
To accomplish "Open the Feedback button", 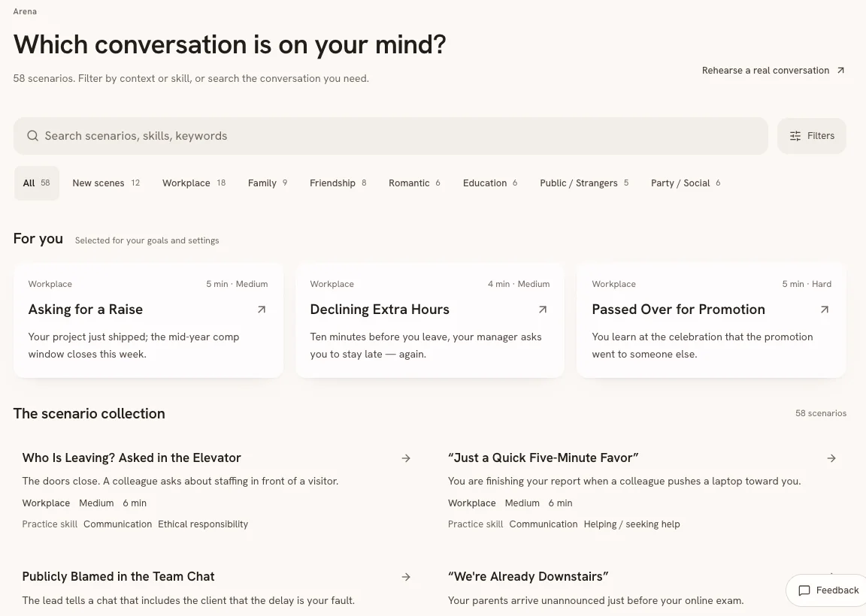I will click(828, 590).
